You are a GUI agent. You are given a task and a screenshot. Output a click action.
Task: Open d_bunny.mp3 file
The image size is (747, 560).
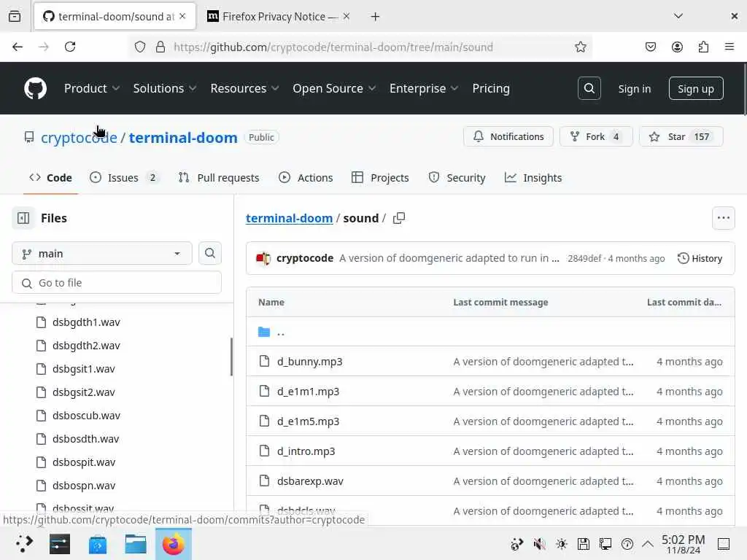309,362
